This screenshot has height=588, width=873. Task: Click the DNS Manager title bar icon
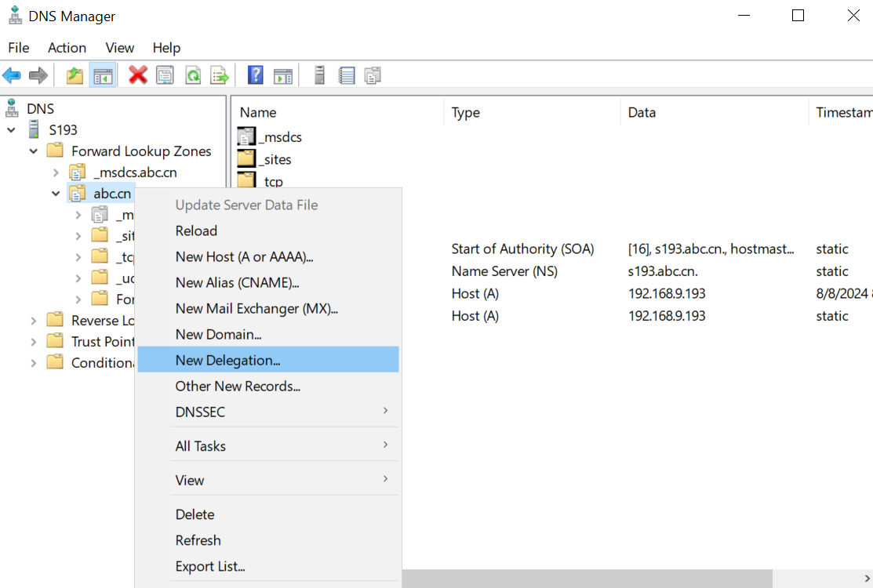point(15,16)
